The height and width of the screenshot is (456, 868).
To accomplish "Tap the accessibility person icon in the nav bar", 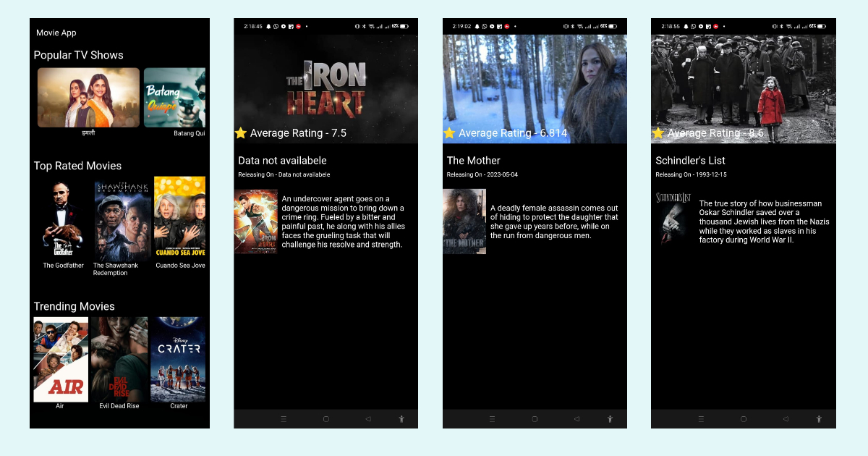I will tap(401, 418).
